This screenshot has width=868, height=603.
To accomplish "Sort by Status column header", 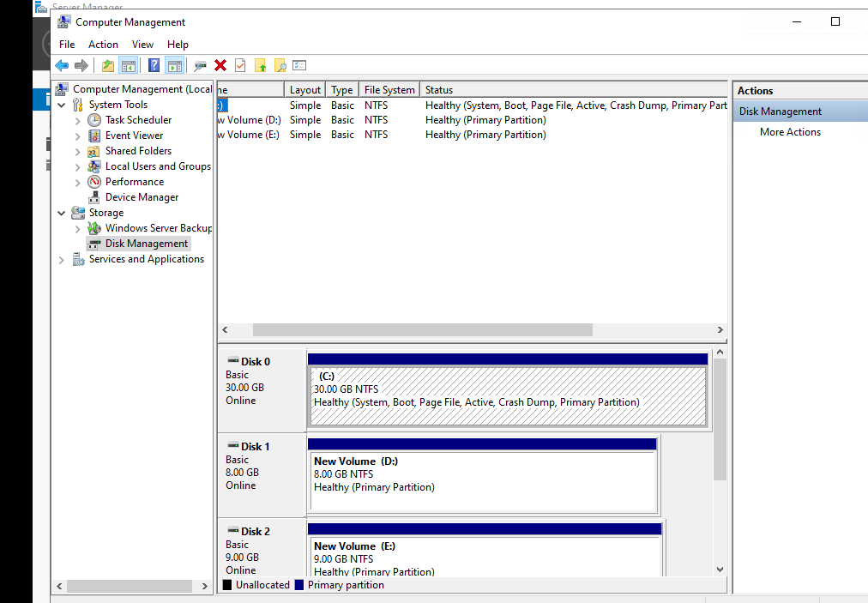I will tap(574, 90).
